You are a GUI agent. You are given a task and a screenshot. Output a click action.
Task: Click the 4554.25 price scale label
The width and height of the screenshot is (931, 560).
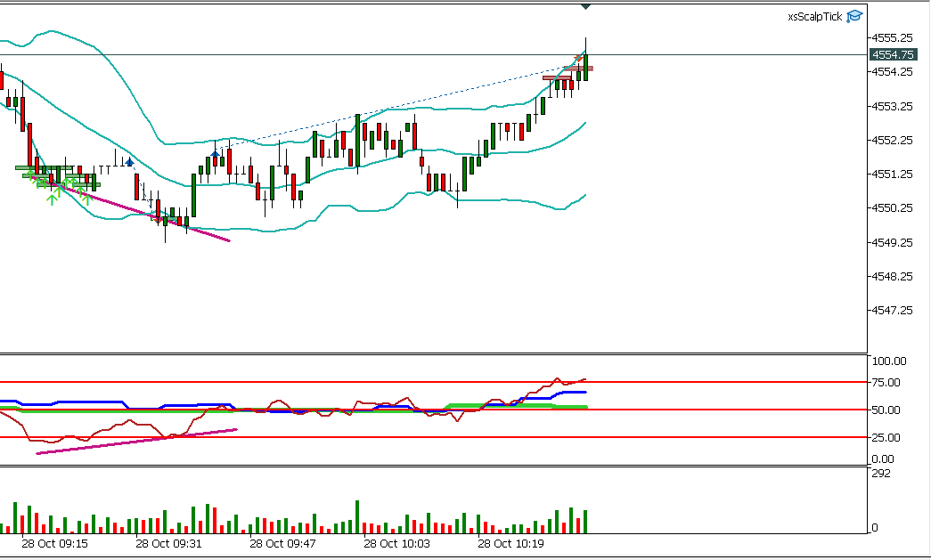tap(892, 72)
